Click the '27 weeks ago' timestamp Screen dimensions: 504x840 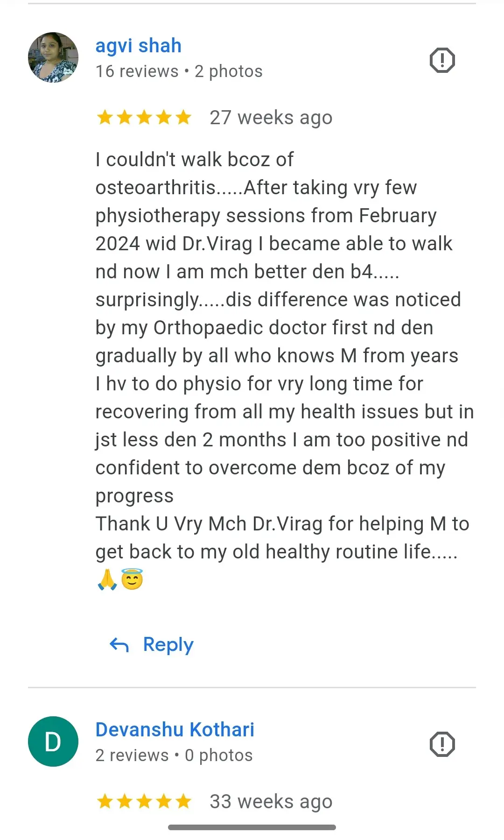click(x=271, y=118)
